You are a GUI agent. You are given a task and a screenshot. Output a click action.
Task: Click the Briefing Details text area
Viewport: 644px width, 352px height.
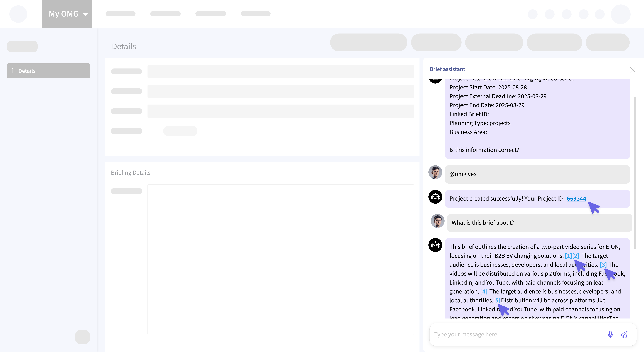(x=281, y=260)
